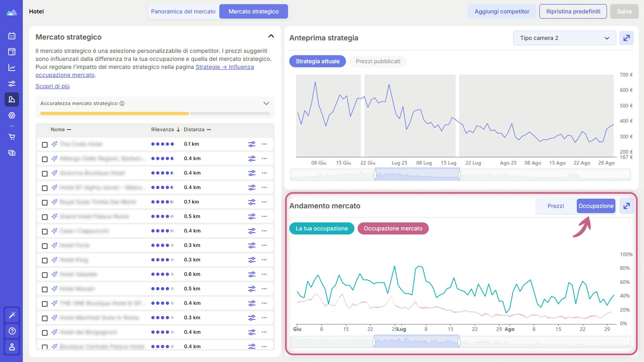Image resolution: width=644 pixels, height=362 pixels.
Task: Check the second row competitor checkbox
Action: coord(45,159)
